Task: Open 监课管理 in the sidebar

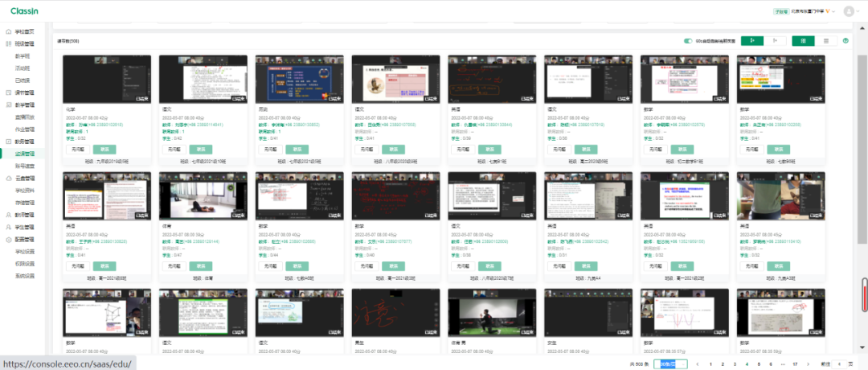Action: [24, 153]
